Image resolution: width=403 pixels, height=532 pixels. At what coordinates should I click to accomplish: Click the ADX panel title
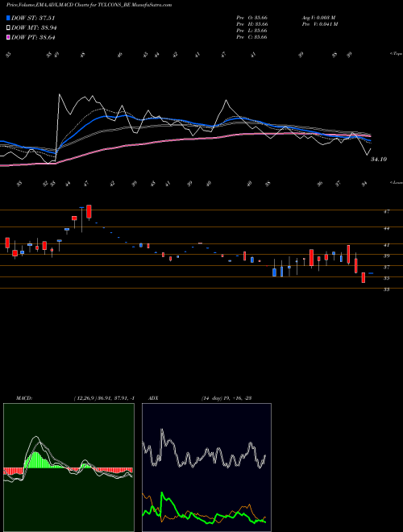tap(153, 398)
